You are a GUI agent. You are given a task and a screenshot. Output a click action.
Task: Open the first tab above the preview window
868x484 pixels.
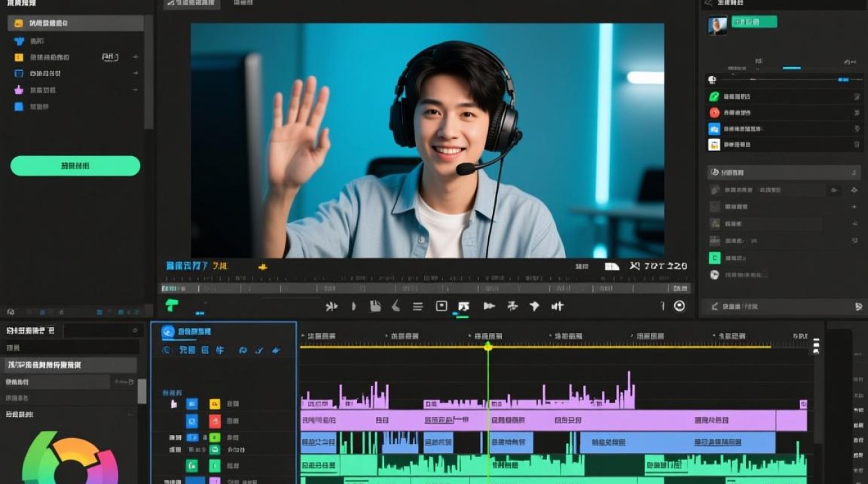[191, 3]
